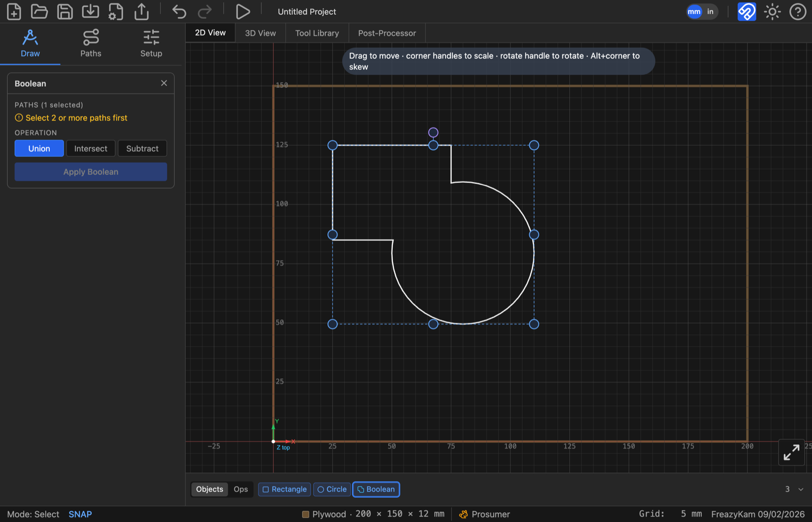Open the Paths panel tab
Image resolution: width=812 pixels, height=522 pixels.
point(91,44)
